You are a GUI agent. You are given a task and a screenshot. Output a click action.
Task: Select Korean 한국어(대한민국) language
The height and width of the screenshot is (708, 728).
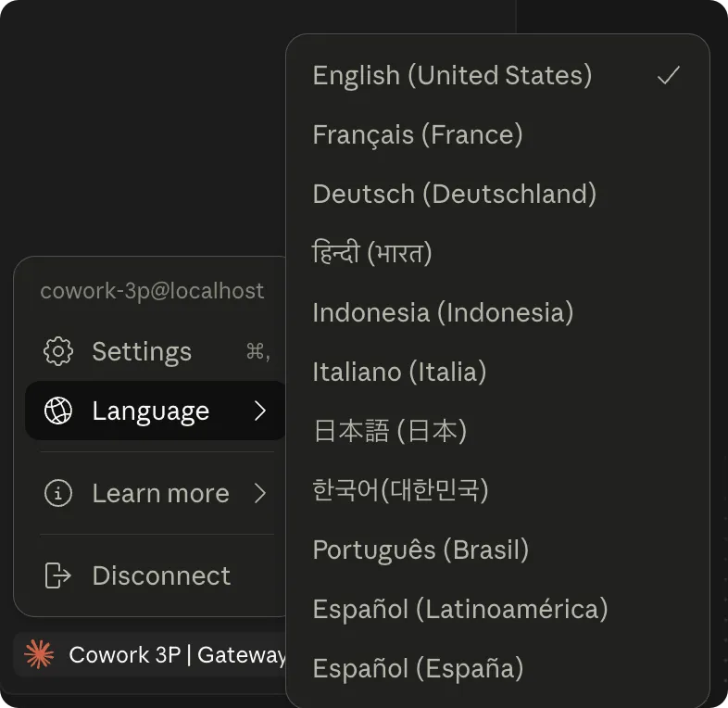400,490
